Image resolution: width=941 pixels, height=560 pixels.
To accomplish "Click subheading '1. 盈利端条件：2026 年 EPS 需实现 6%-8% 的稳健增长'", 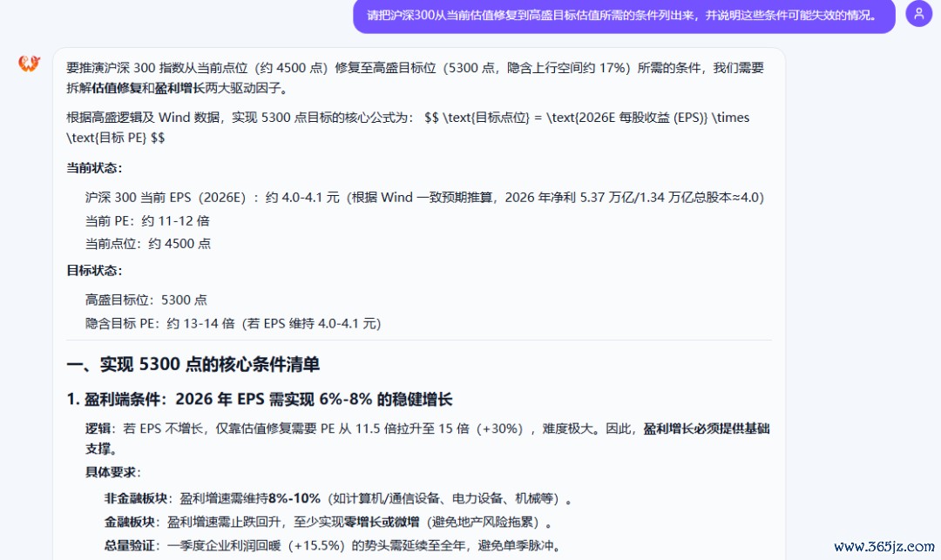I will click(260, 399).
